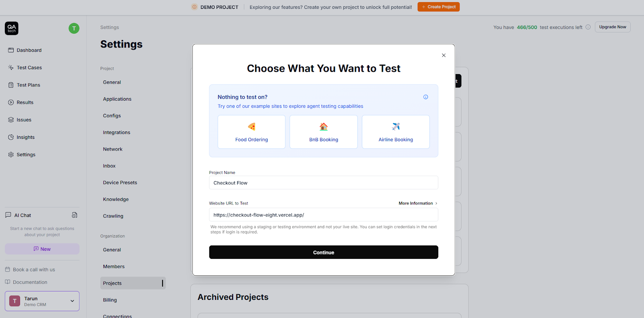Close the Choose What You Want to Test dialog
This screenshot has height=318, width=644.
point(444,56)
